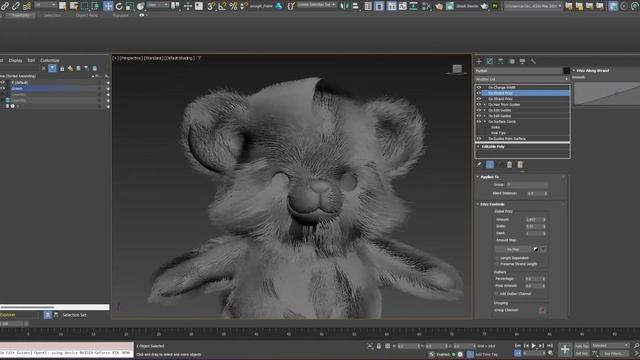Viewport: 640px width, 360px height.
Task: Click the Unlink Selection tool
Action: coord(16,6)
